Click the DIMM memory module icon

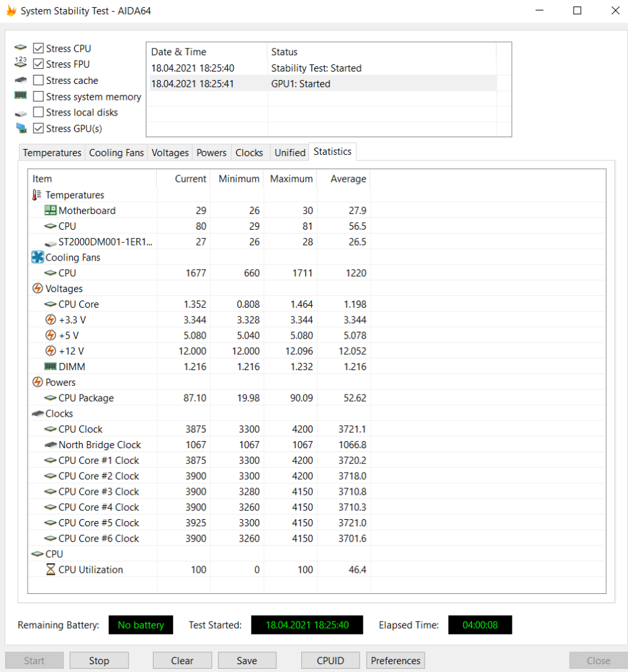tap(51, 366)
